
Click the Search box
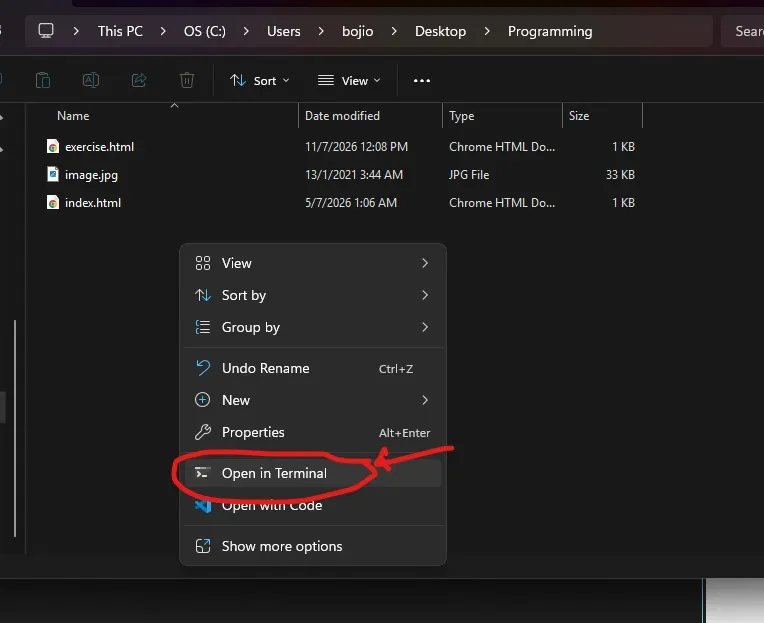(743, 31)
